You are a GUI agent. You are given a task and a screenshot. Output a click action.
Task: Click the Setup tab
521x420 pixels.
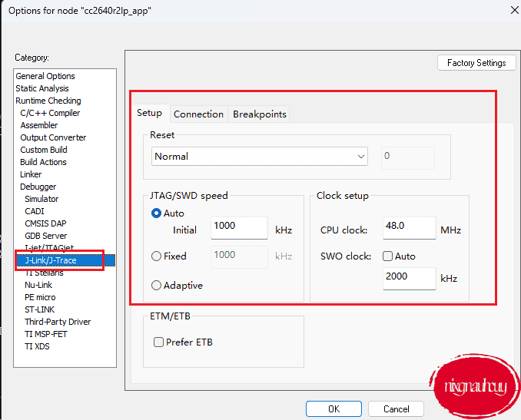point(149,113)
